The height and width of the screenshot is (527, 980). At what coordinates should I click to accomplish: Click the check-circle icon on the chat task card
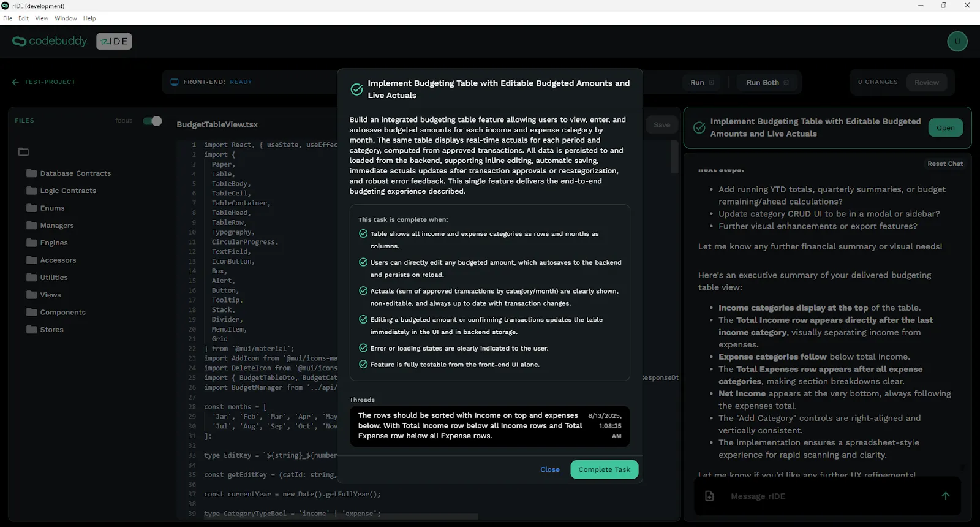(699, 127)
